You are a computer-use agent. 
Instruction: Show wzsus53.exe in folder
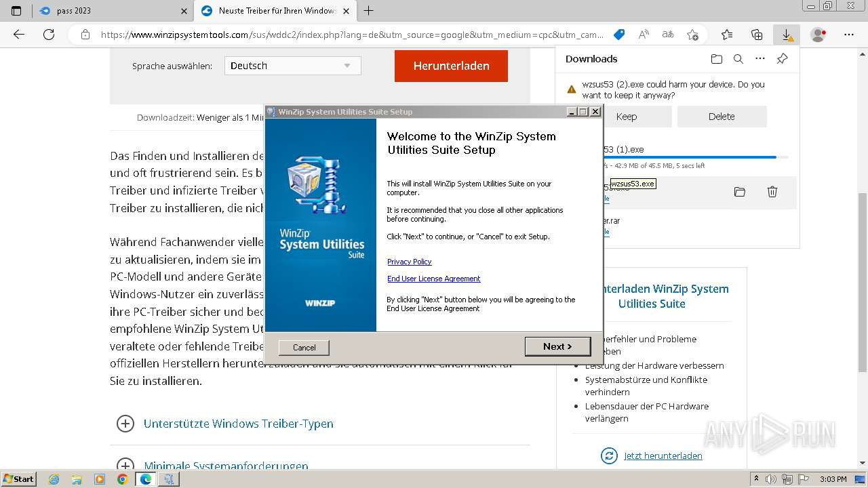pyautogui.click(x=740, y=192)
